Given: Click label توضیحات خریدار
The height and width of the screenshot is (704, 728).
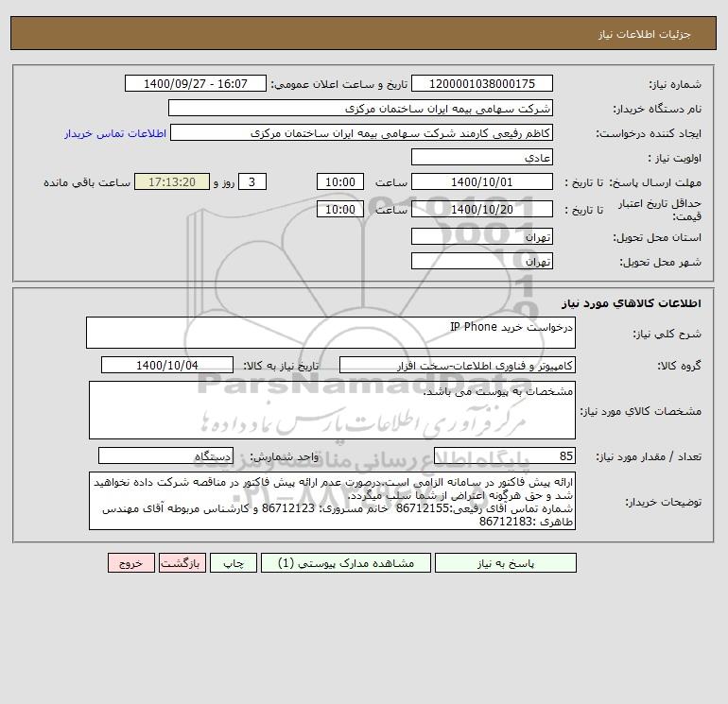Looking at the screenshot, I should pyautogui.click(x=663, y=502).
